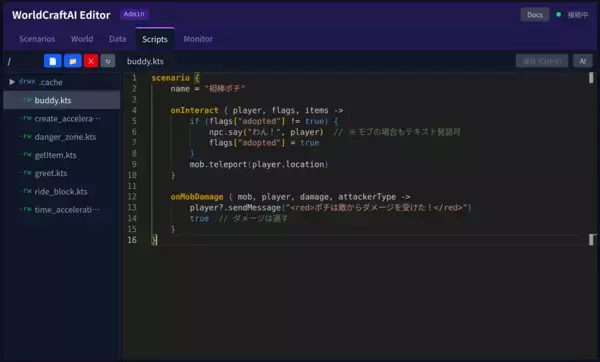Screen dimensions: 600x362
Task: Click npc.say on line 6
Action: pyautogui.click(x=226, y=132)
